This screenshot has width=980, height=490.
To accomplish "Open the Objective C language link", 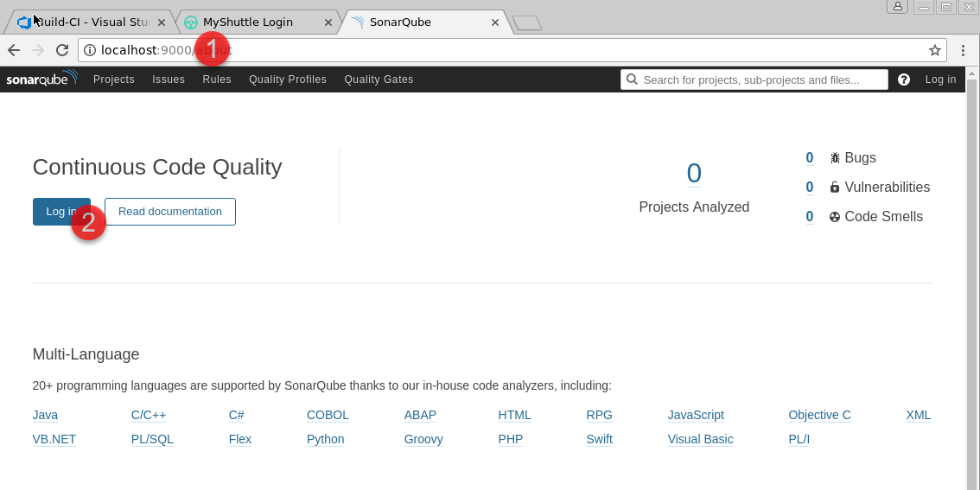I will coord(819,415).
